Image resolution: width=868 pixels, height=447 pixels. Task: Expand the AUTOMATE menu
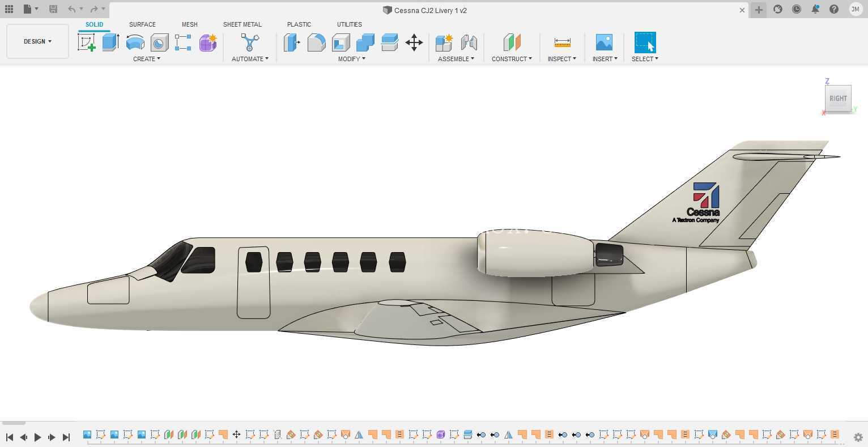[x=250, y=59]
